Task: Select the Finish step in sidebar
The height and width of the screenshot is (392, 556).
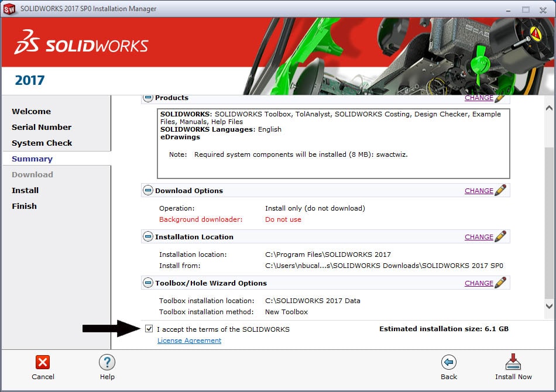Action: 24,206
